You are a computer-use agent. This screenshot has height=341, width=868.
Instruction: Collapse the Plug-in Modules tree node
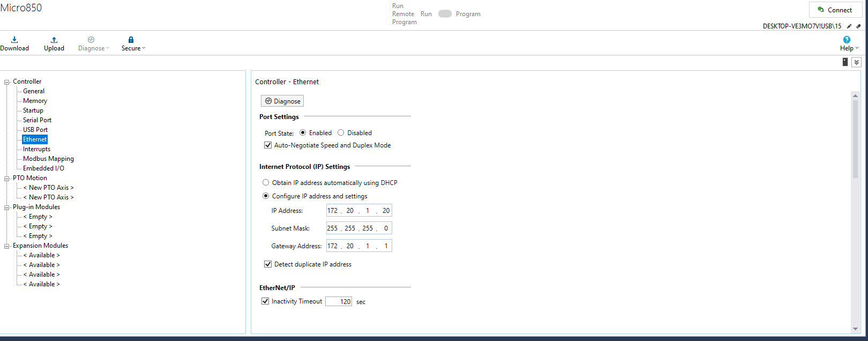click(7, 207)
